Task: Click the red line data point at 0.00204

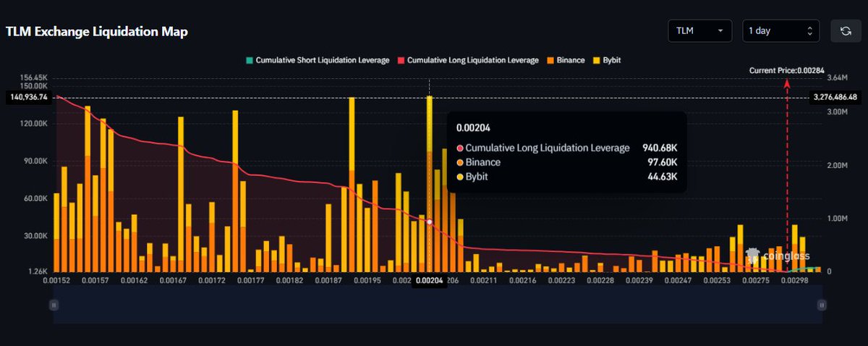Action: point(430,221)
